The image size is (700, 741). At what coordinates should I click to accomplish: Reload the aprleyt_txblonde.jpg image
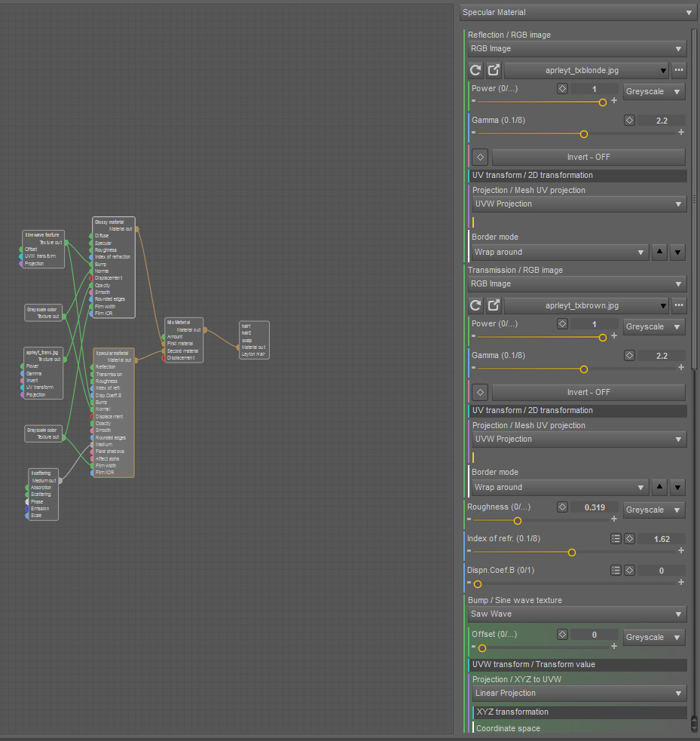point(475,70)
